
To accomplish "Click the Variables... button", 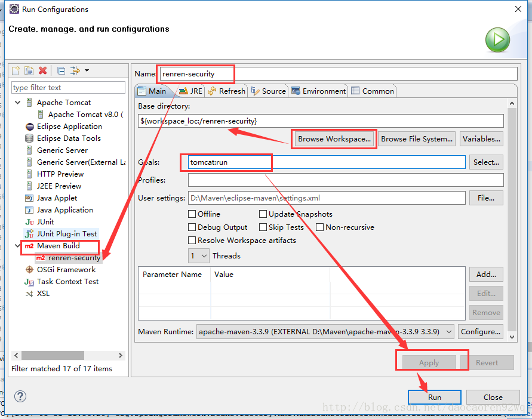I will (x=481, y=139).
